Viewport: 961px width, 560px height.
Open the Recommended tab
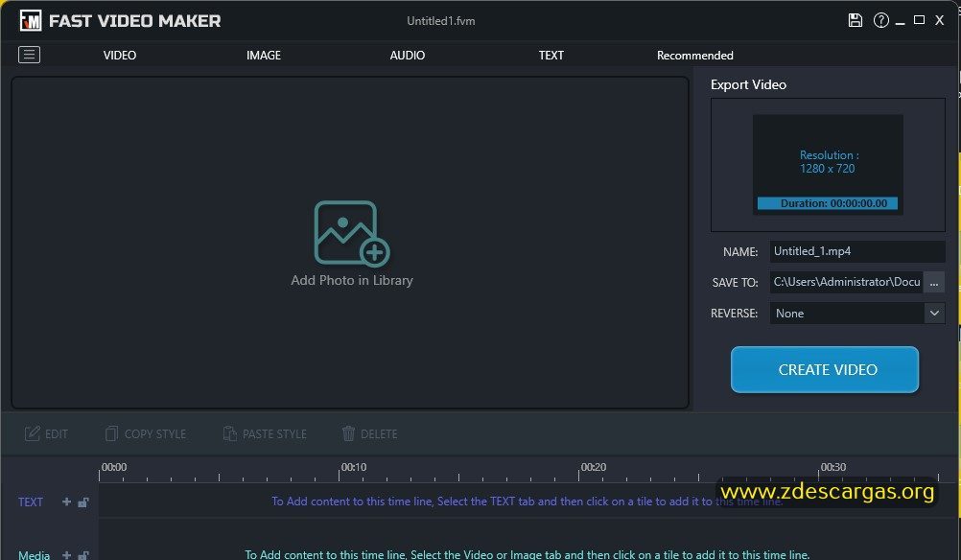[695, 56]
